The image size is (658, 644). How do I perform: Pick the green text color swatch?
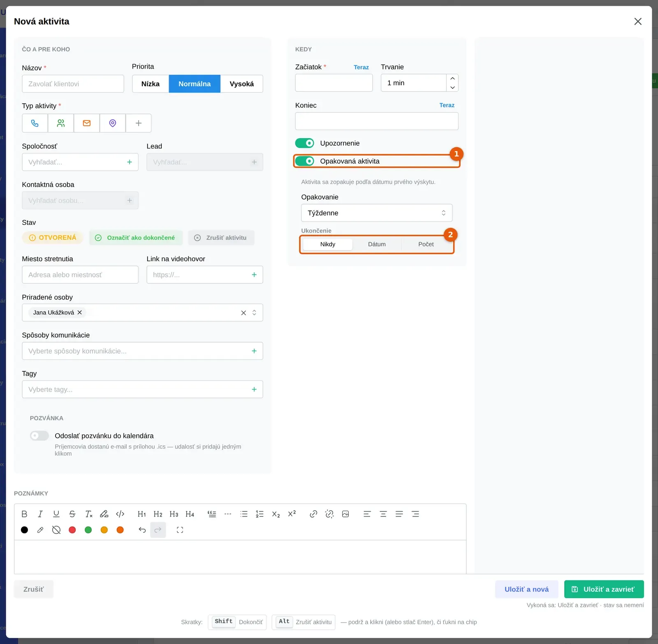coord(88,530)
